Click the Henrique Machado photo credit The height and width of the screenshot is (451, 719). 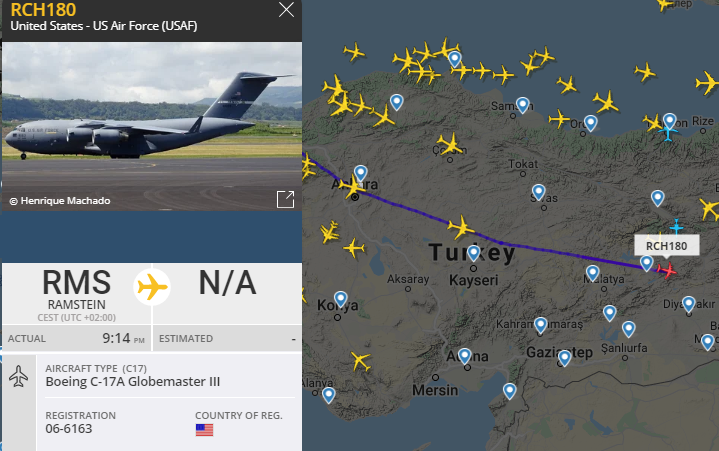coord(60,201)
